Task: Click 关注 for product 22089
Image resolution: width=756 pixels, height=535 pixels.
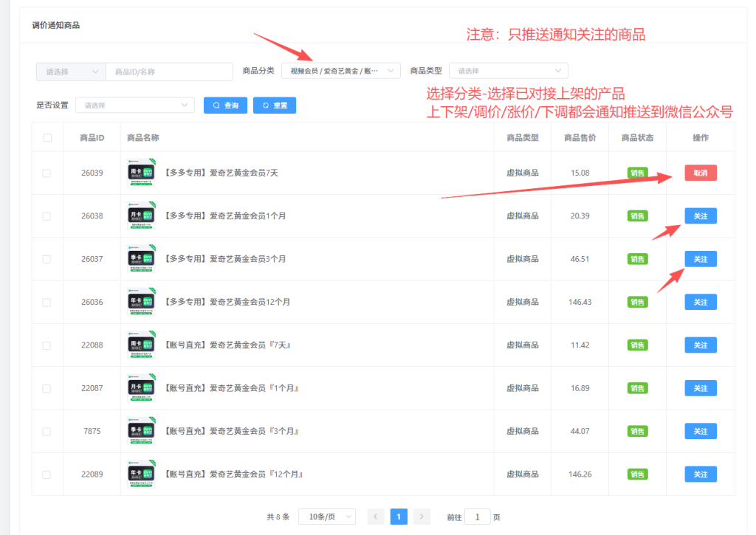Action: click(x=701, y=474)
